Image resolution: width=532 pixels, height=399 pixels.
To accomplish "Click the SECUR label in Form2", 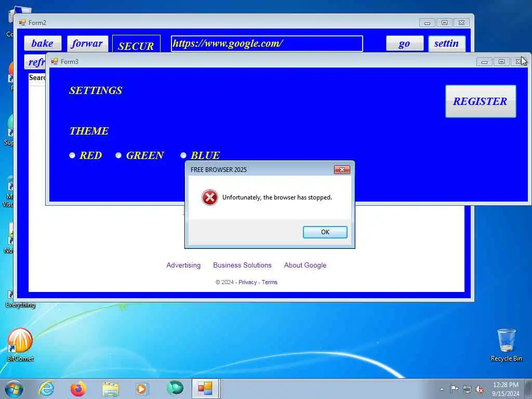I will pos(136,44).
